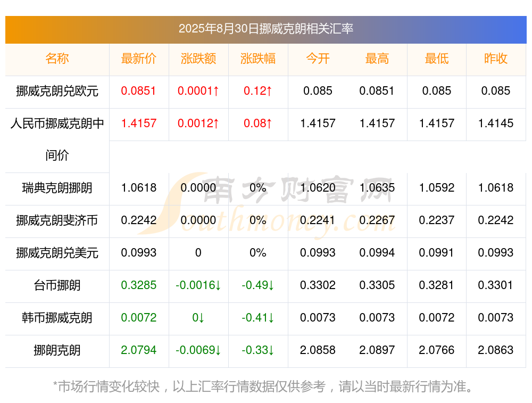Image resolution: width=532 pixels, height=403 pixels.
Task: Select the 涨跌额 column header
Action: point(198,59)
